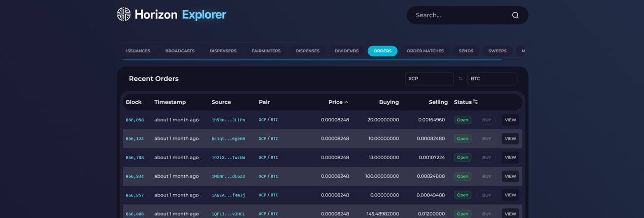Select buying amount 145.48982000

(383, 214)
